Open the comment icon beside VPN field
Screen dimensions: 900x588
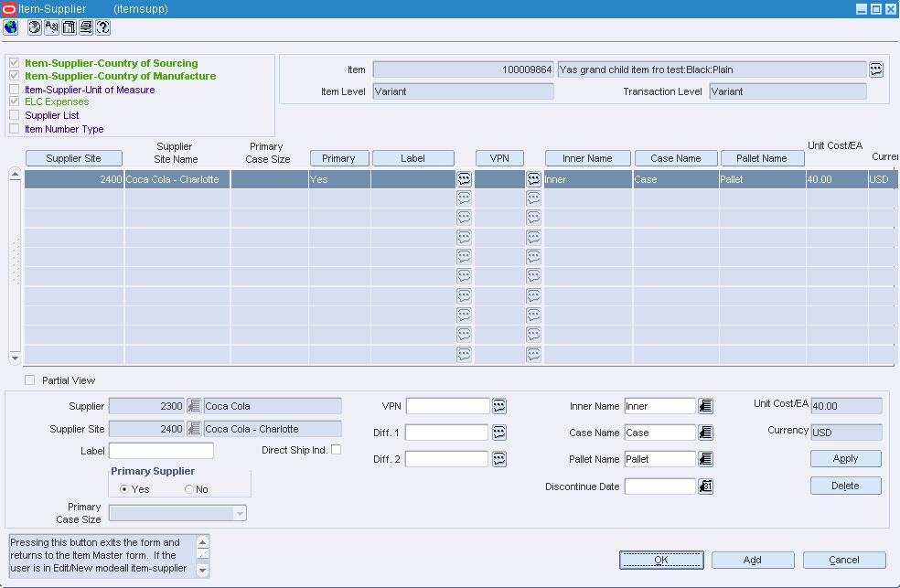pyautogui.click(x=498, y=406)
